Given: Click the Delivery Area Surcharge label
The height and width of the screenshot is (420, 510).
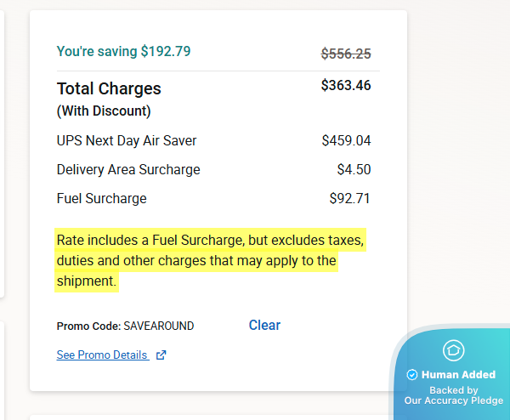Looking at the screenshot, I should [x=128, y=170].
